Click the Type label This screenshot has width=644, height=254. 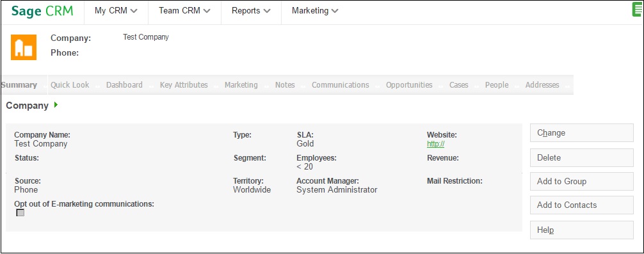pyautogui.click(x=243, y=134)
